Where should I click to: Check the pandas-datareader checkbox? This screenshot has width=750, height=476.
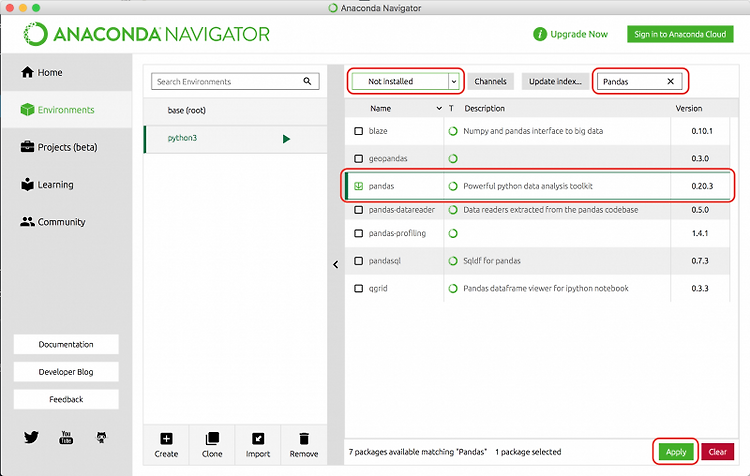358,210
